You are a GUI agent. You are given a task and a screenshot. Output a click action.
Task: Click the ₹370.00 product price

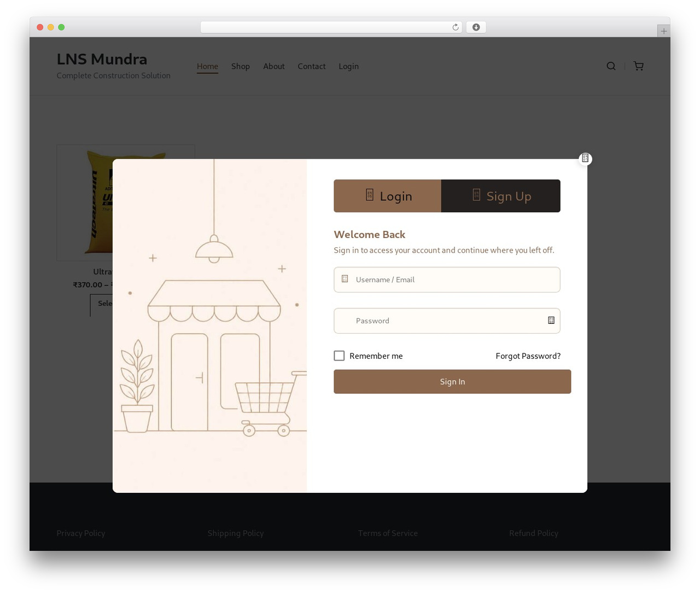(87, 285)
